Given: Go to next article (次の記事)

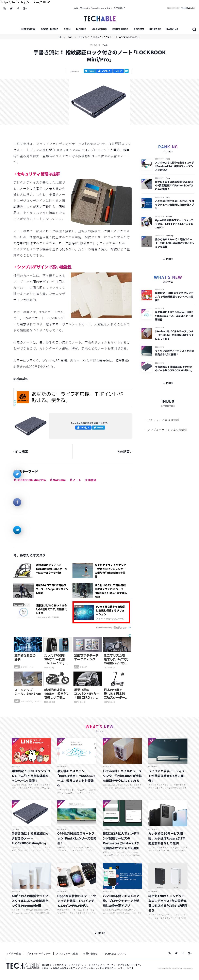Looking at the screenshot, I should [x=124, y=452].
